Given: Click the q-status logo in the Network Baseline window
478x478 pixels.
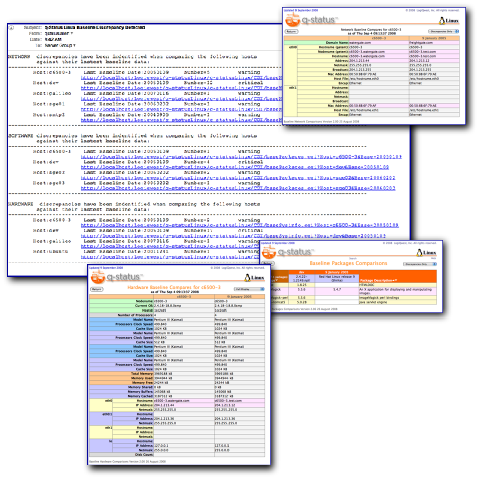Looking at the screenshot, I should (x=311, y=20).
